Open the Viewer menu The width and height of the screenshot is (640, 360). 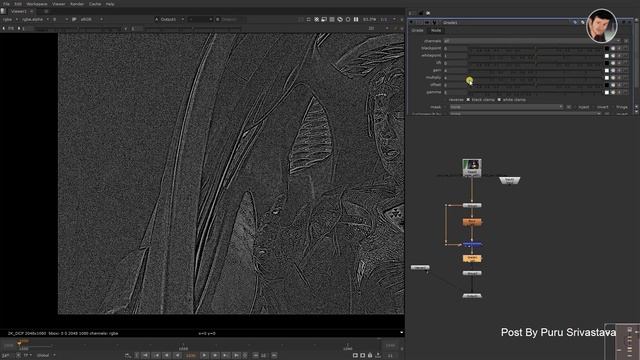(x=58, y=4)
